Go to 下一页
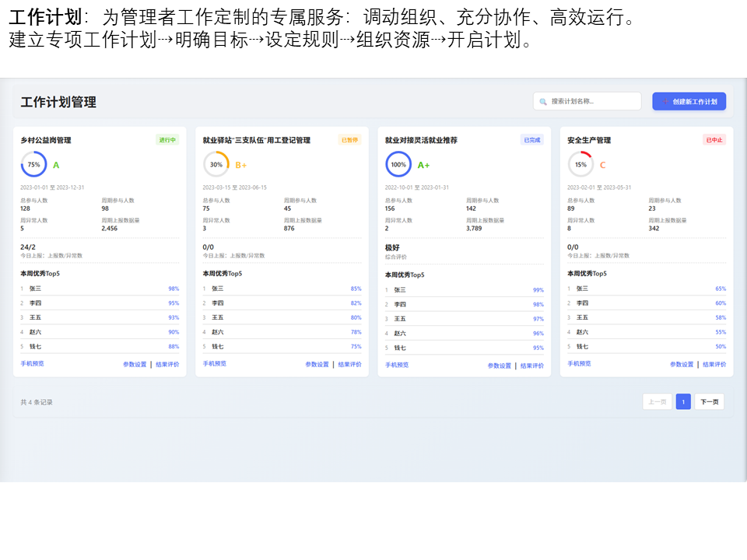Viewport: 747px width, 560px height. coord(710,401)
